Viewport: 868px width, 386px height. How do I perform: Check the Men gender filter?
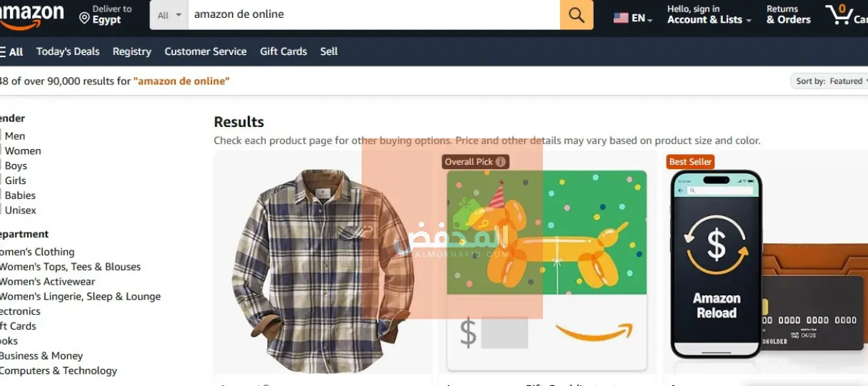click(1, 136)
